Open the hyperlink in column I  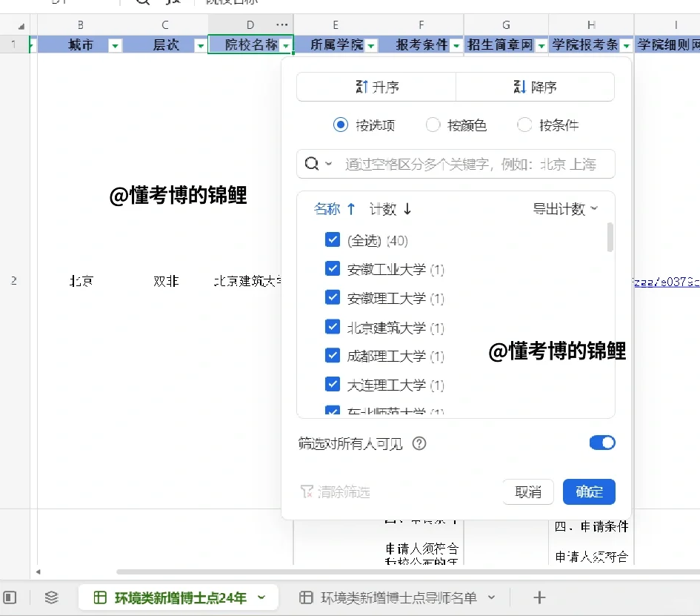coord(667,282)
